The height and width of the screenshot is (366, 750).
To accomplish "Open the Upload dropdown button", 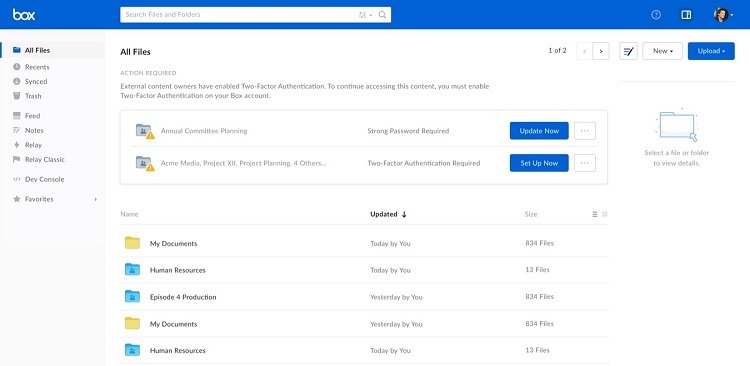I will (x=711, y=51).
